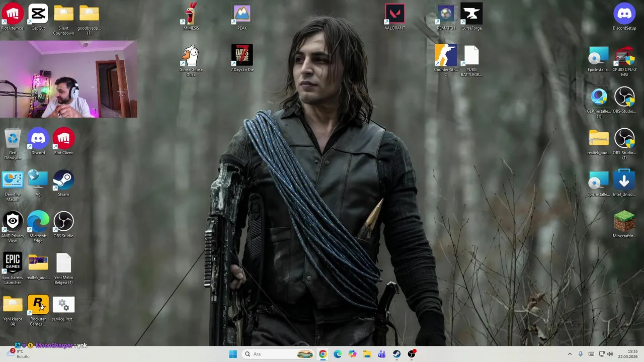
Task: Open the volume control tray icon
Action: click(x=610, y=354)
